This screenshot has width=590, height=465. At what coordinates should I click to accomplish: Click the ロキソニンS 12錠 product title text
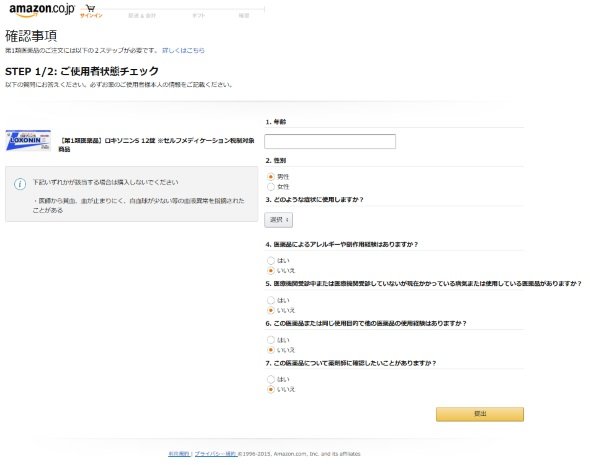[x=156, y=144]
